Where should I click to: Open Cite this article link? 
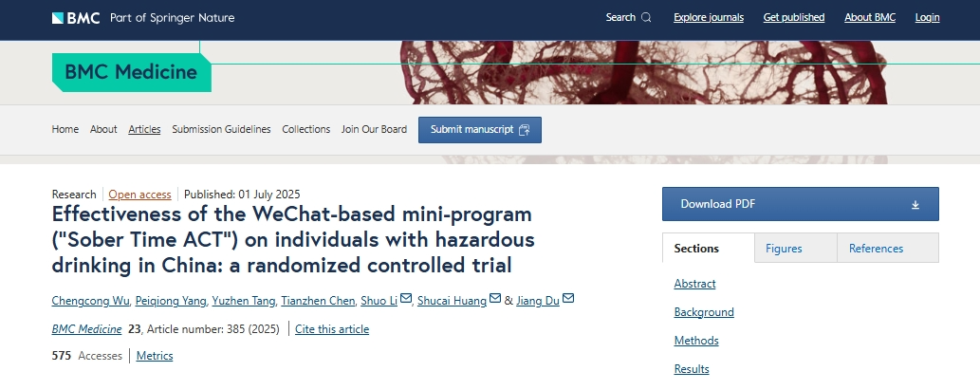coord(332,329)
